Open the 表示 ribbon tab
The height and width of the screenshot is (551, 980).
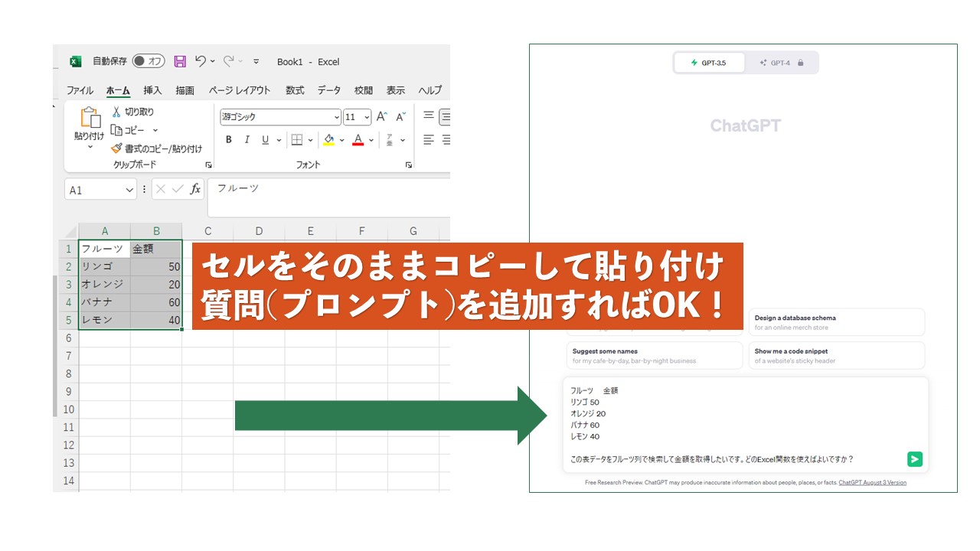coord(396,90)
